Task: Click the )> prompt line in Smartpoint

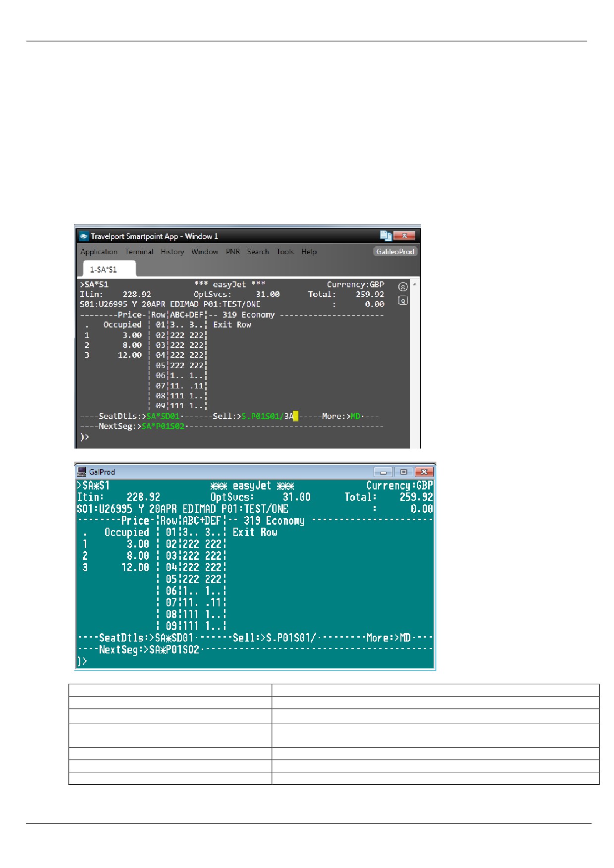Action: click(85, 436)
